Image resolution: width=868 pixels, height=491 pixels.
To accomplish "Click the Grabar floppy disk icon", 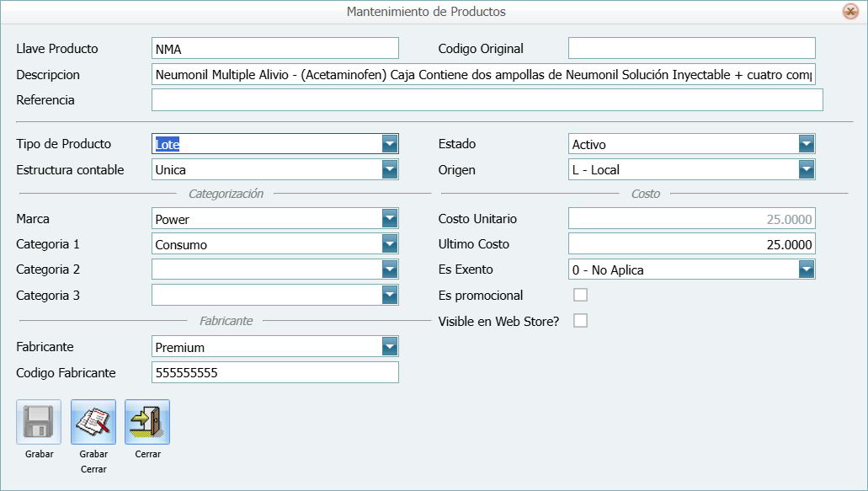I will pos(39,422).
